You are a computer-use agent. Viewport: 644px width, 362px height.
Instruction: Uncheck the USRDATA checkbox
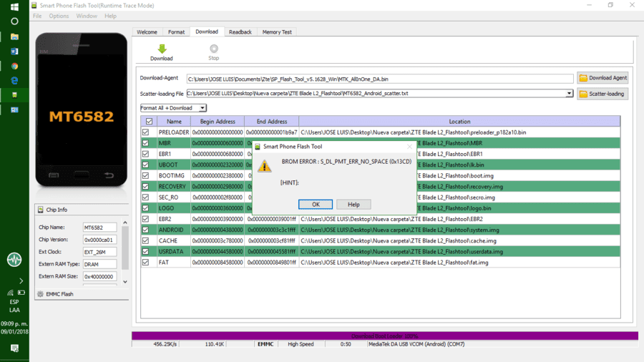pyautogui.click(x=145, y=252)
